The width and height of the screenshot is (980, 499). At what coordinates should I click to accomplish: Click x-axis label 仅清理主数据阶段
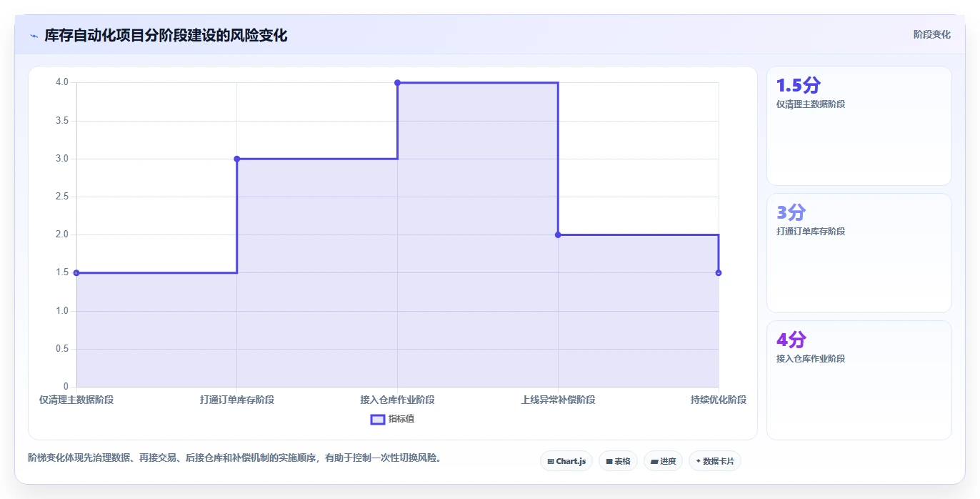coord(76,400)
